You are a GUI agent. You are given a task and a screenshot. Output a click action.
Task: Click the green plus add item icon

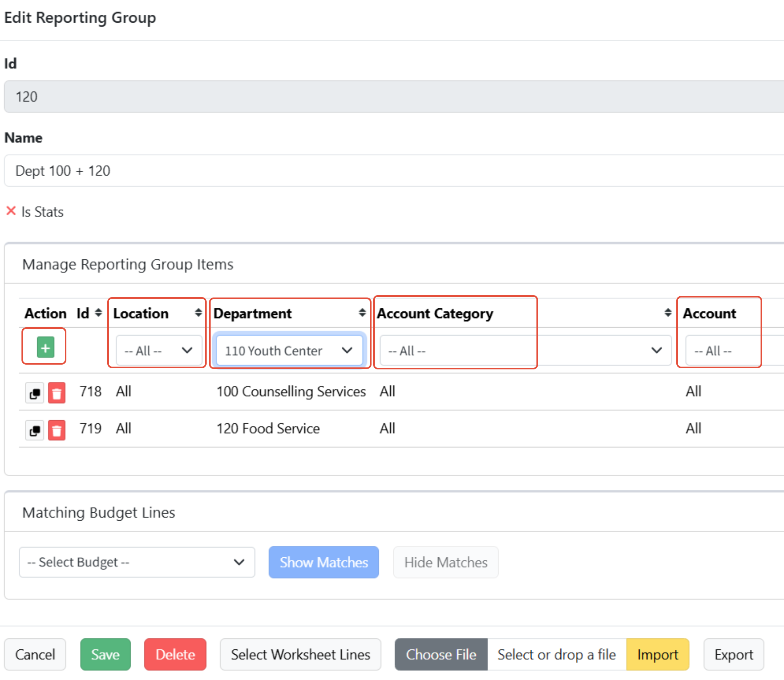coord(45,347)
